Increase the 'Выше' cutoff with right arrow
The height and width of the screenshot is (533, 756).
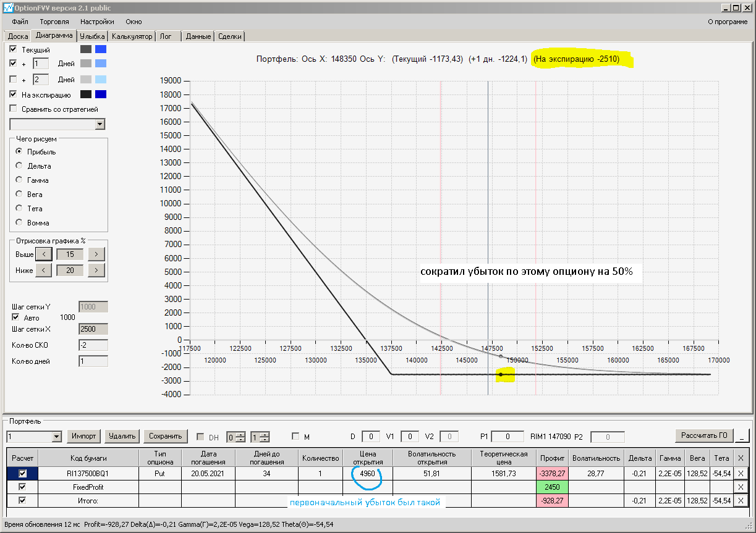96,254
